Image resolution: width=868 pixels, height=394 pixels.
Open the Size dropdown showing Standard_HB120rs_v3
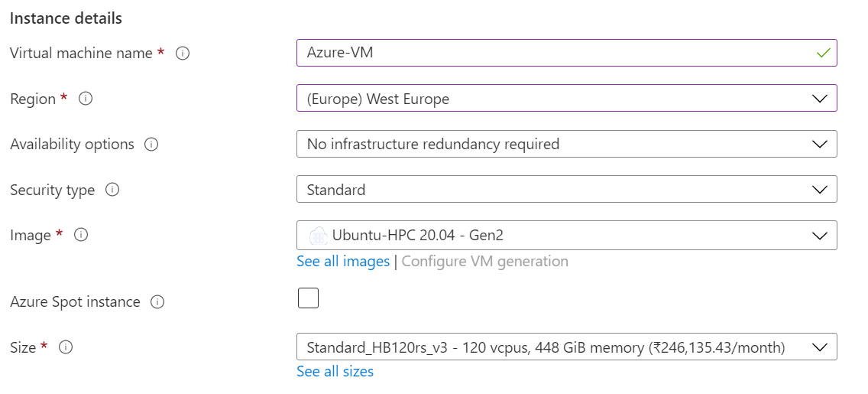(566, 347)
